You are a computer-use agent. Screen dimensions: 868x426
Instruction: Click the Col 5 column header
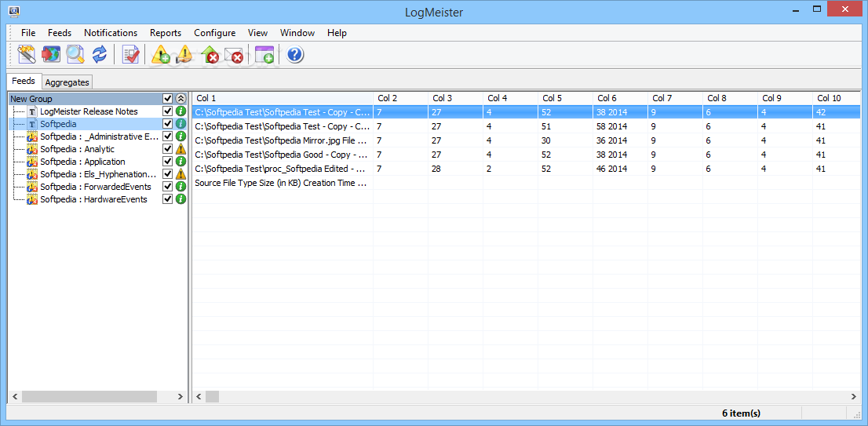(565, 98)
